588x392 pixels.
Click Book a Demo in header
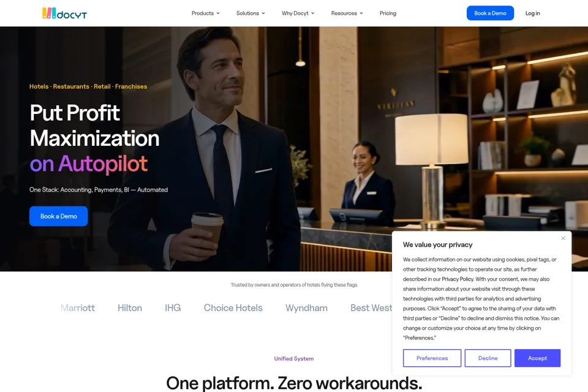point(490,13)
